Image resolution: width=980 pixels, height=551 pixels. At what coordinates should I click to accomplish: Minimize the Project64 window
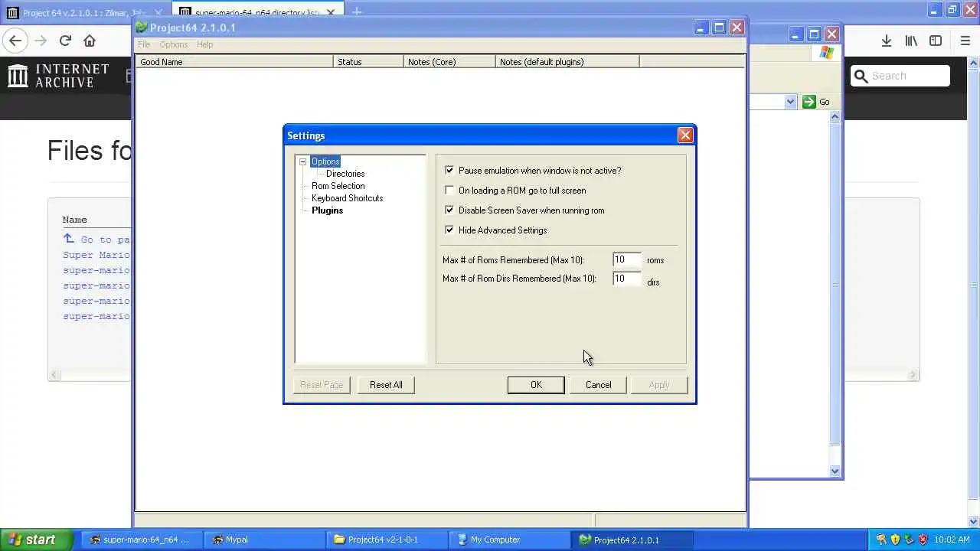pyautogui.click(x=701, y=28)
